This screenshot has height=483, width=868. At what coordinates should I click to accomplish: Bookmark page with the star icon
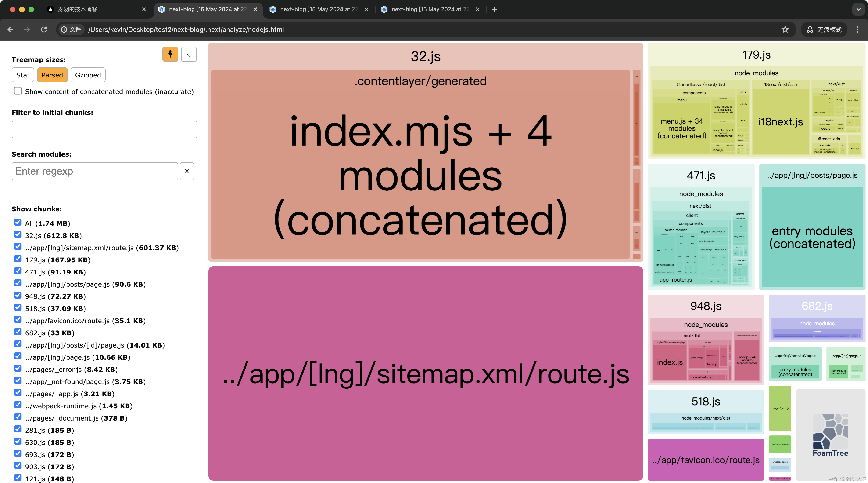pos(785,29)
